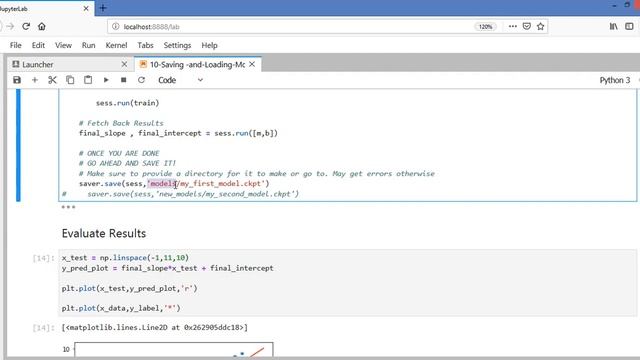Image resolution: width=640 pixels, height=360 pixels.
Task: Click the sess.run(train) line
Action: point(127,103)
